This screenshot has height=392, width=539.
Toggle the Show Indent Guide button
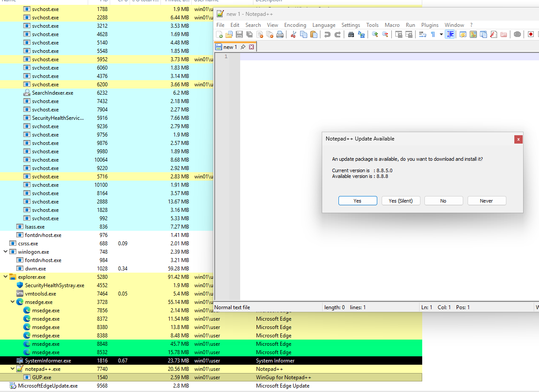[450, 34]
